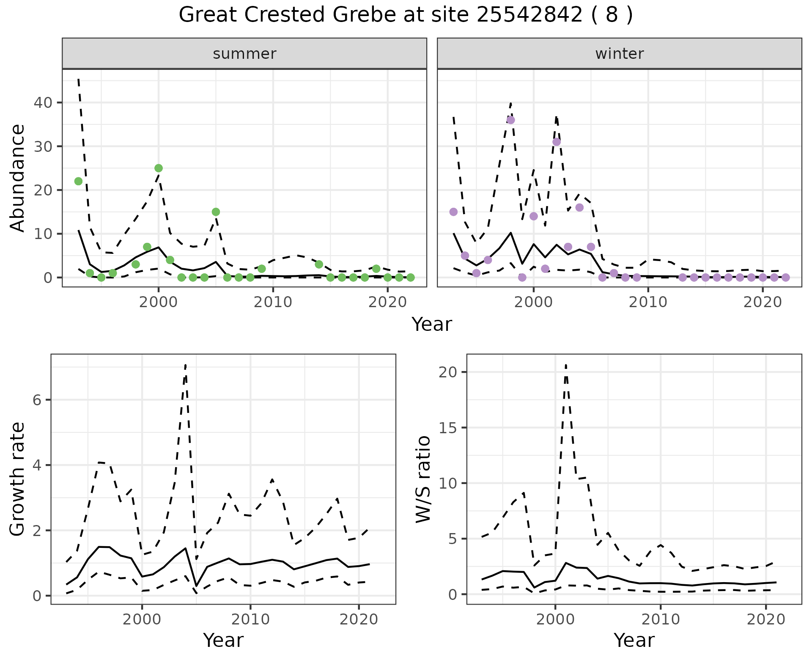Click the 2010 tick label under summer panel
Screen dimensions: 812x660
[x=273, y=302]
